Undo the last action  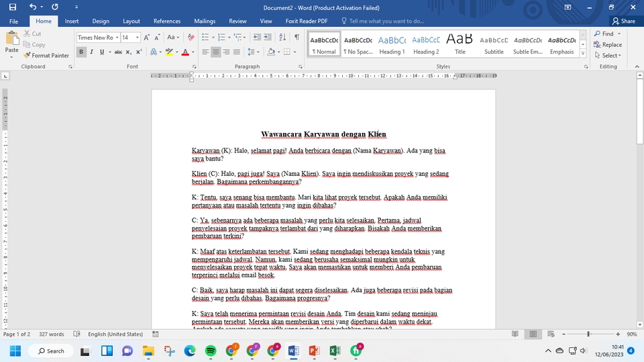point(33,7)
